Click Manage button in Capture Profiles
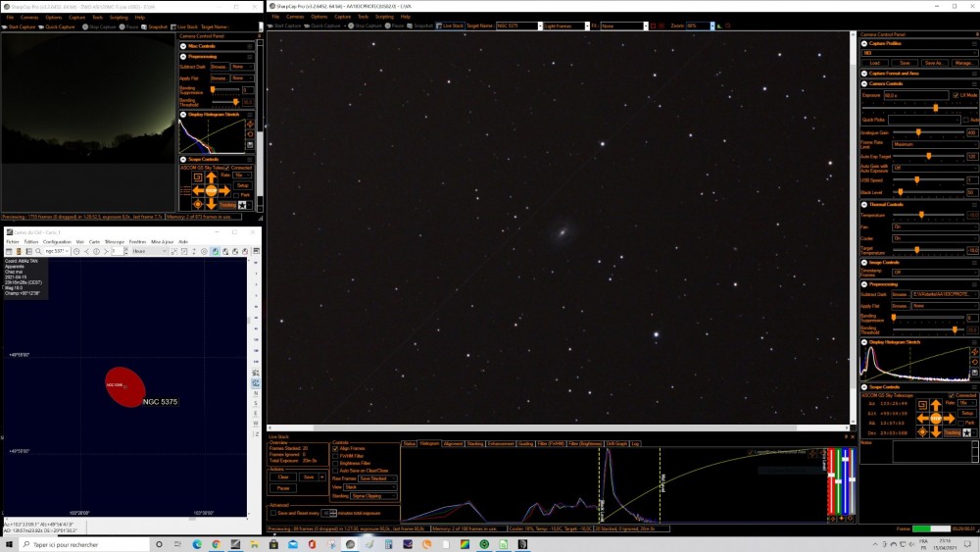Image resolution: width=980 pixels, height=552 pixels. pos(963,63)
